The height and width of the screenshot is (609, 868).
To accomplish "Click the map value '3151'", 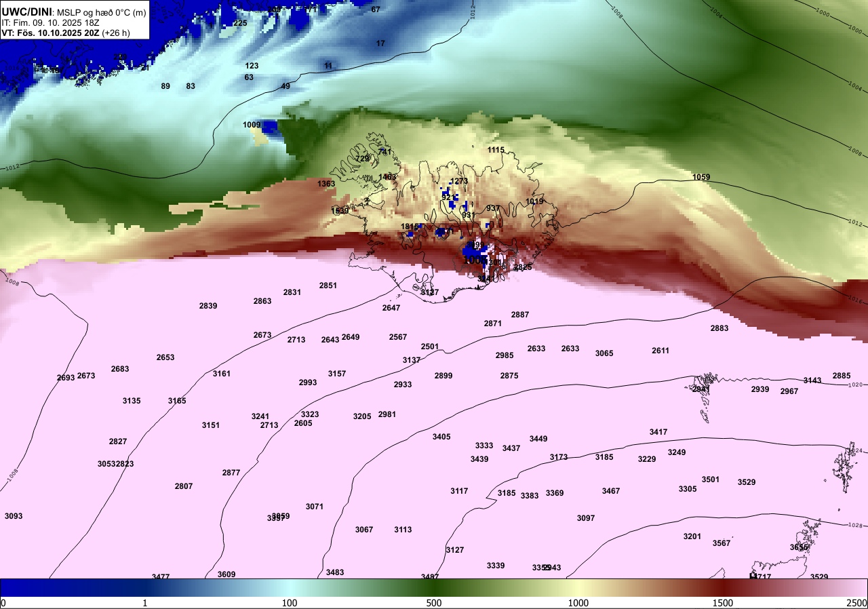I will 211,425.
